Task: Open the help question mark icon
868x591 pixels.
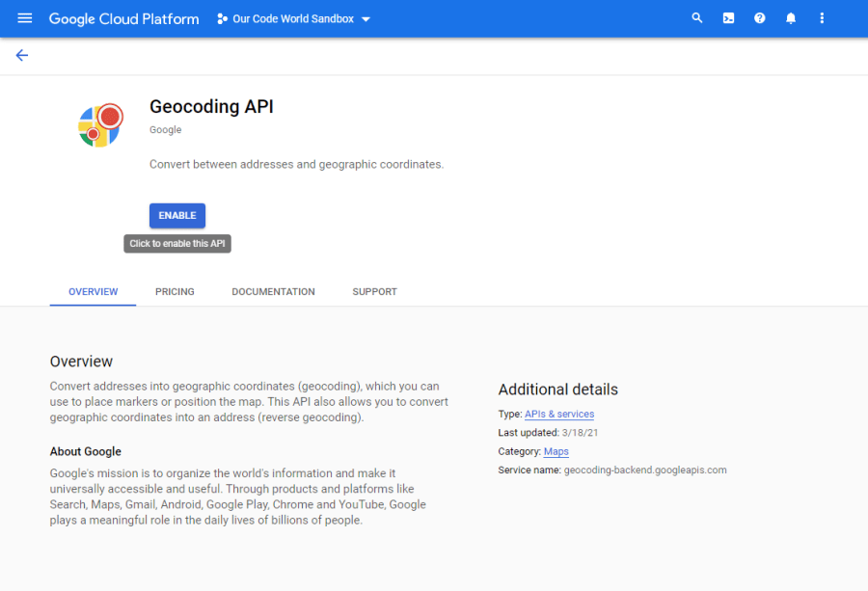Action: point(760,18)
